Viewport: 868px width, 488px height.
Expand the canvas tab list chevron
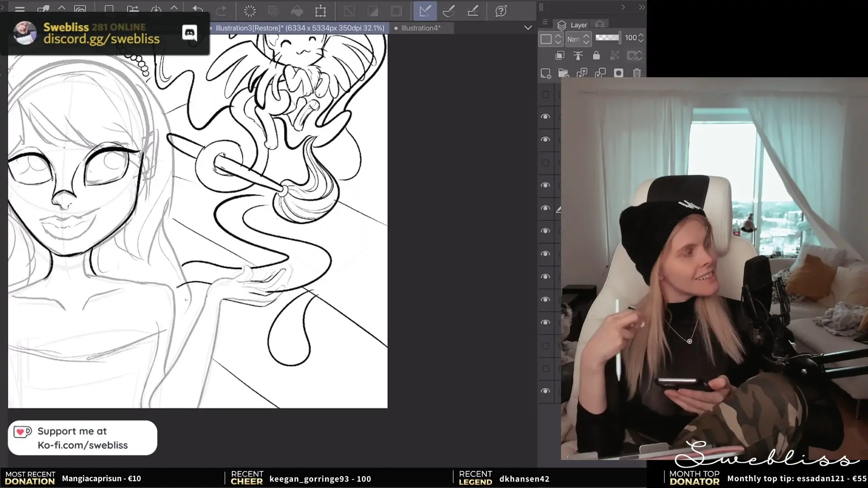[528, 28]
